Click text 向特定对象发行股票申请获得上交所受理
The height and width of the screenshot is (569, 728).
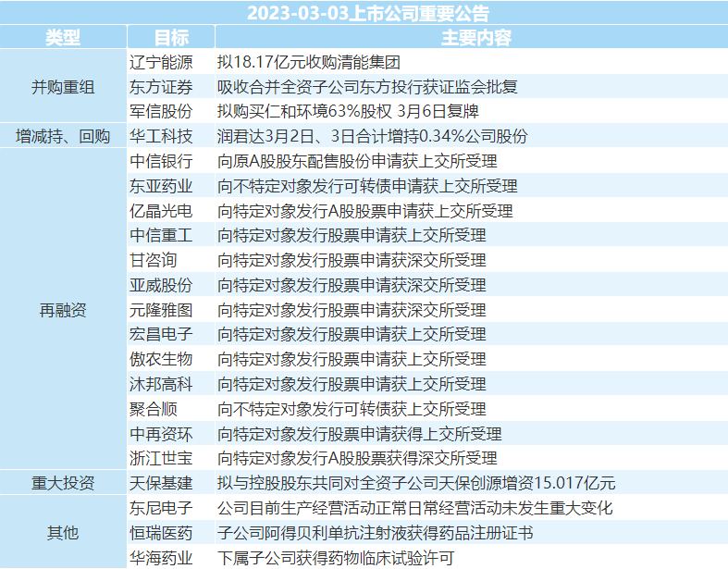pyautogui.click(x=359, y=434)
